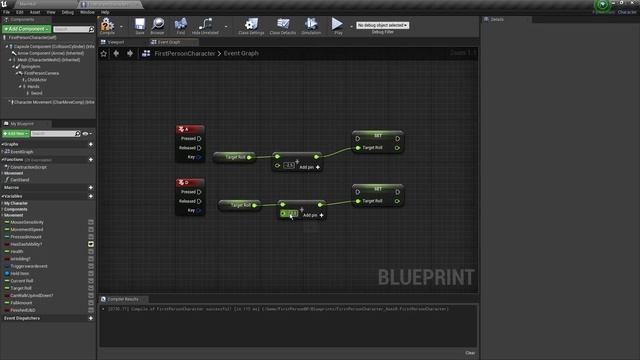Click the Save toolbar icon
The width and height of the screenshot is (640, 360).
pos(140,24)
